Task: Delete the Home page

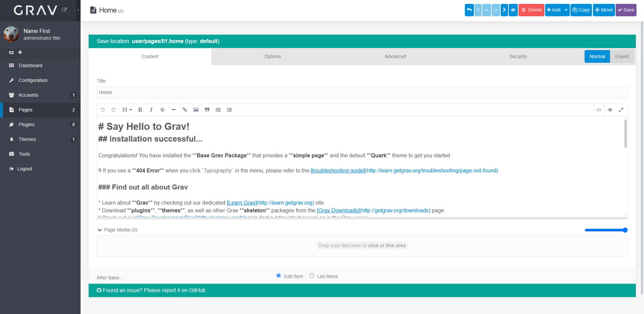Action: click(x=531, y=10)
